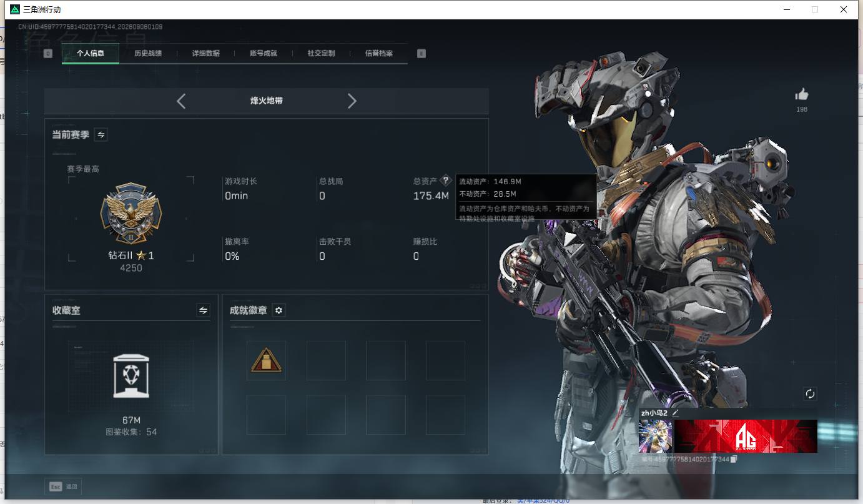Click the red AG name card banner

746,436
